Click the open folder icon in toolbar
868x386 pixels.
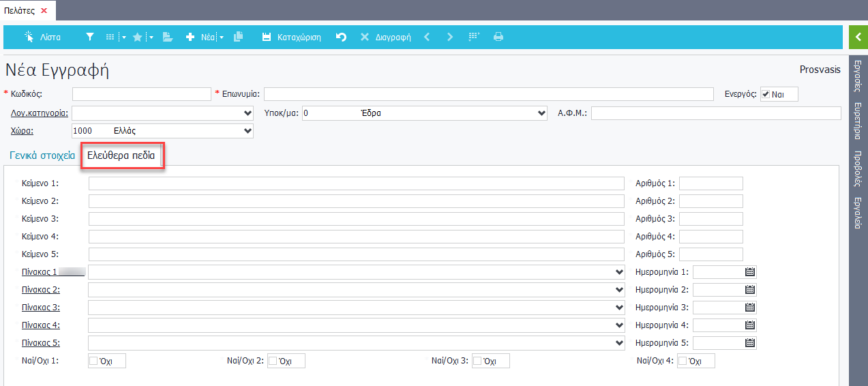pos(168,38)
